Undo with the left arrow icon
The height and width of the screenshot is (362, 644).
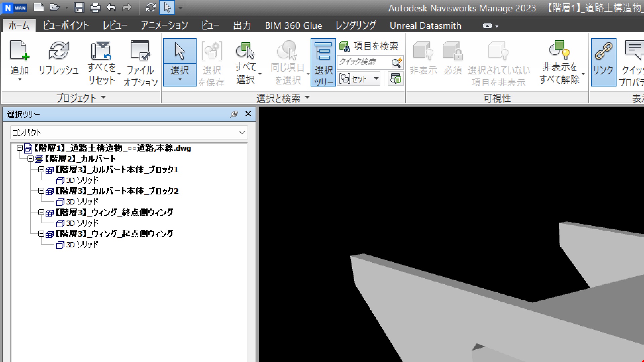coord(111,7)
